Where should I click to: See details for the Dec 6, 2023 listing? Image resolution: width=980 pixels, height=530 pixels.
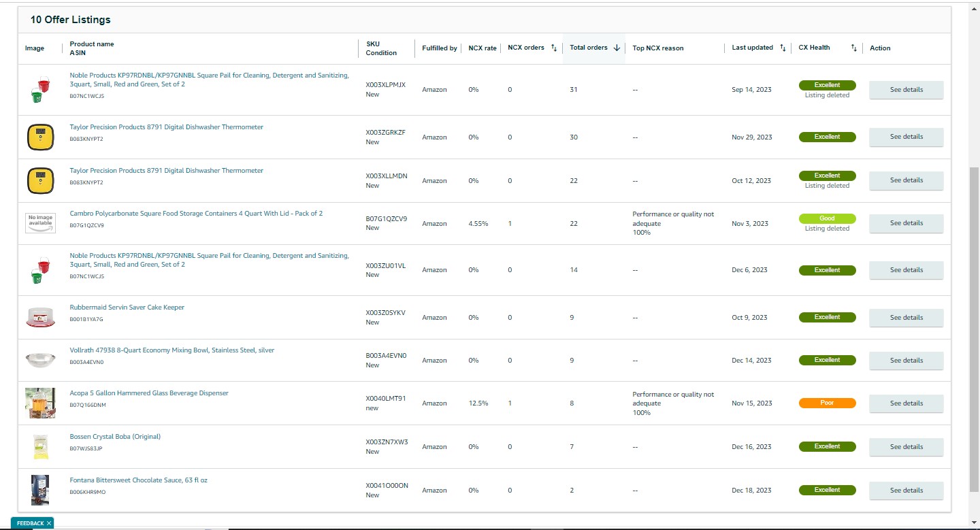906,270
